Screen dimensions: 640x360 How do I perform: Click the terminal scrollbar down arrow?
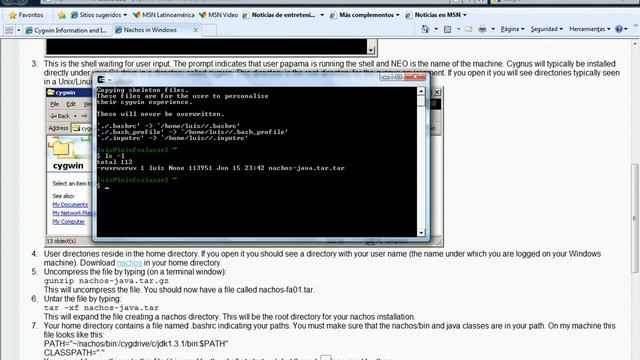(x=421, y=233)
